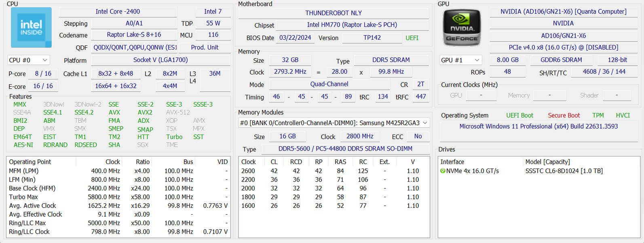Image resolution: width=644 pixels, height=243 pixels.
Task: Click DDR5-5600 / PC5-44800 module type
Action: pos(345,149)
